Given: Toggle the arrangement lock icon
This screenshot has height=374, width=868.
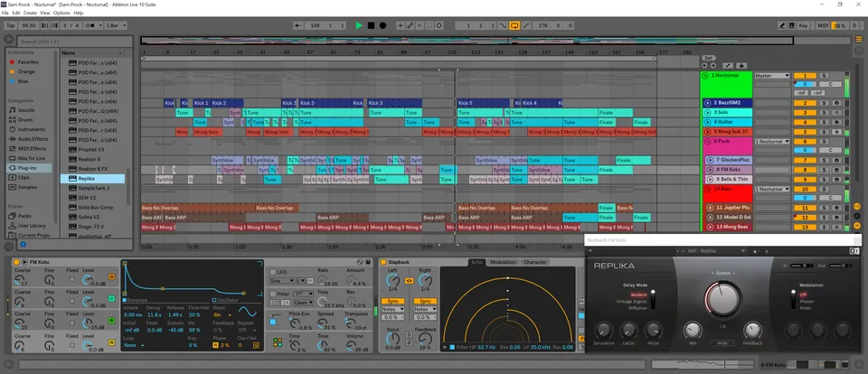Looking at the screenshot, I should (741, 65).
